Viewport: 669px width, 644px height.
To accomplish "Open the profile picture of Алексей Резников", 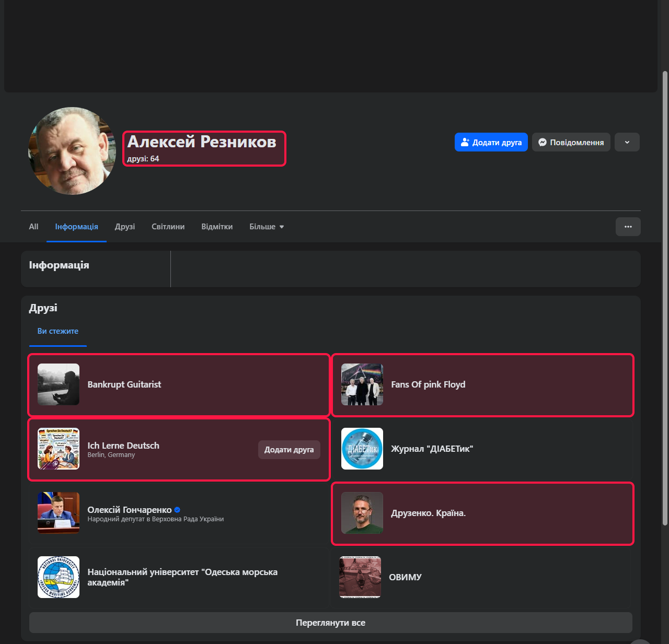I will point(72,151).
